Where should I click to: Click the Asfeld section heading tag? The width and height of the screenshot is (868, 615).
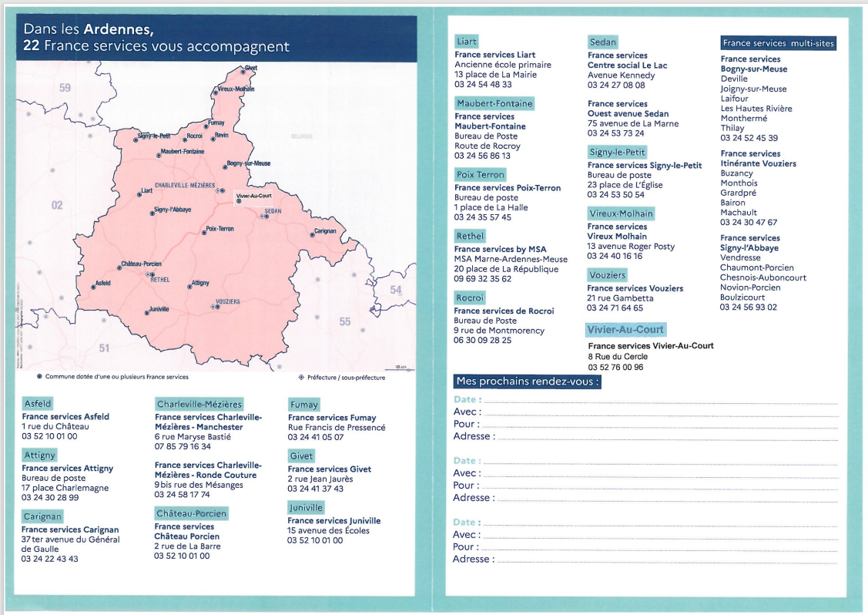point(38,403)
